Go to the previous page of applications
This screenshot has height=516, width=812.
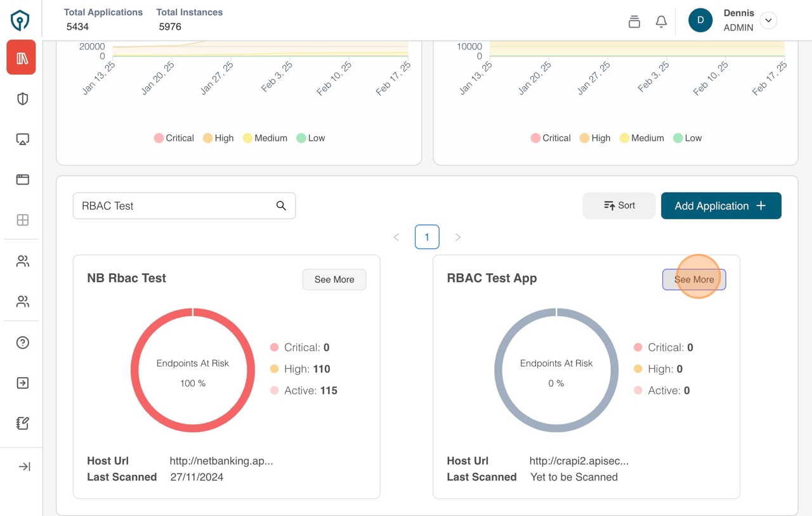click(396, 237)
